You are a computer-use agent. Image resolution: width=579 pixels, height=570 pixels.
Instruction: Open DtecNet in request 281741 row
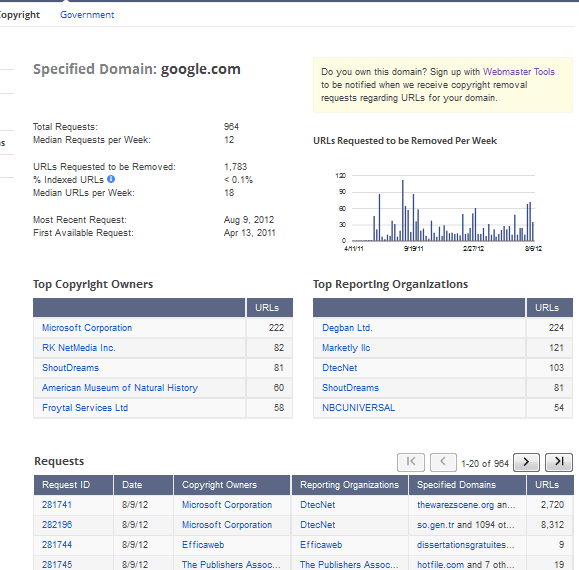318,505
